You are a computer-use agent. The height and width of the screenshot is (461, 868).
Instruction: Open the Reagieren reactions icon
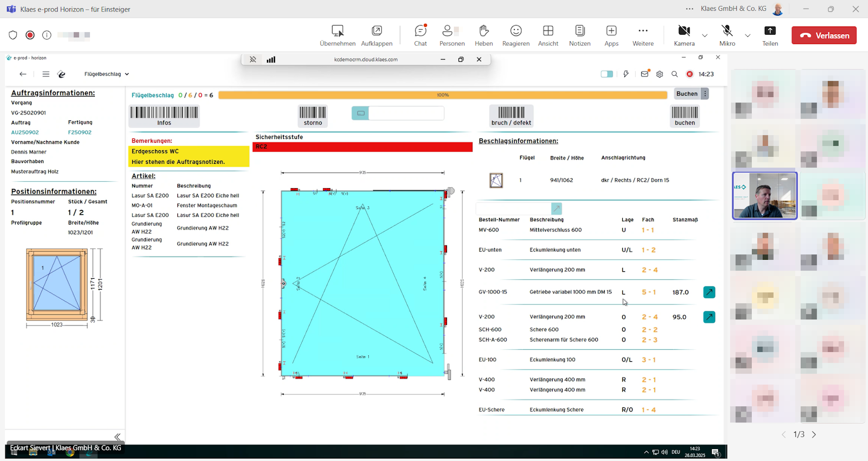coord(515,35)
